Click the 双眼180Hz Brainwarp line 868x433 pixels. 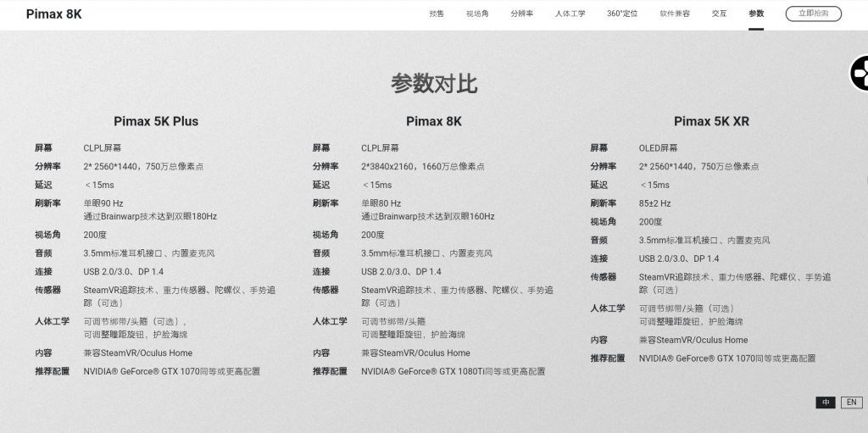click(150, 217)
